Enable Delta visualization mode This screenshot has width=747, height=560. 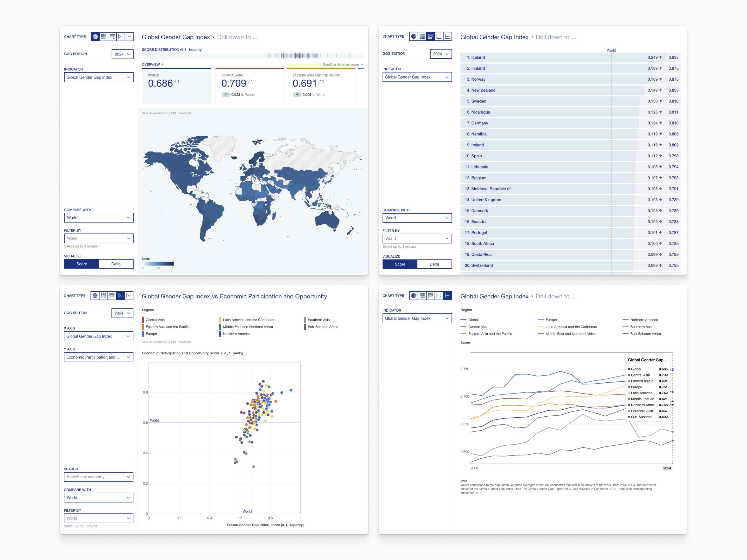(x=116, y=264)
